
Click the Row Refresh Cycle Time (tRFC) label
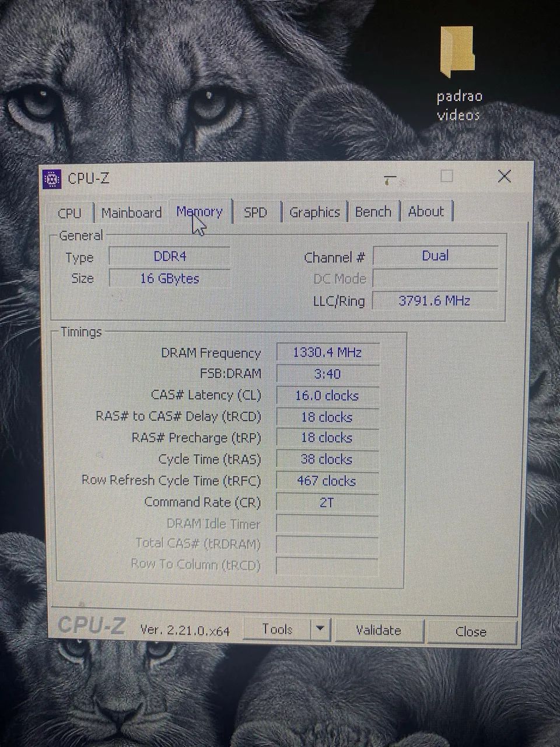(x=171, y=480)
